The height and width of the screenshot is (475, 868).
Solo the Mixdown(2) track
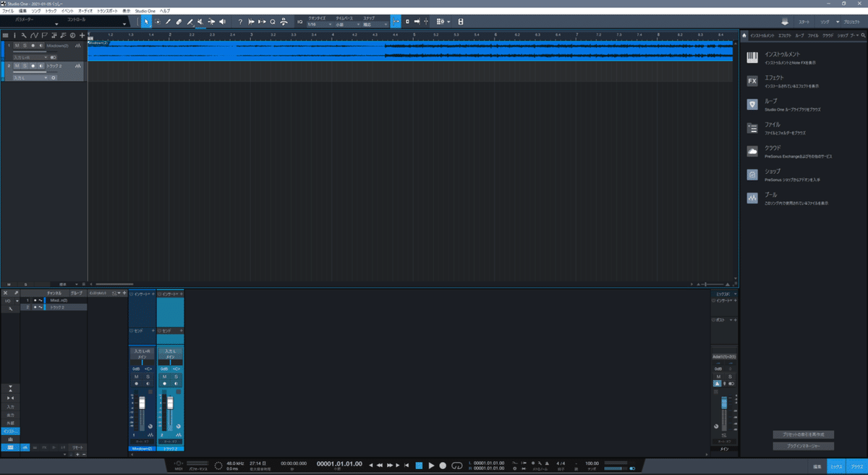point(25,46)
